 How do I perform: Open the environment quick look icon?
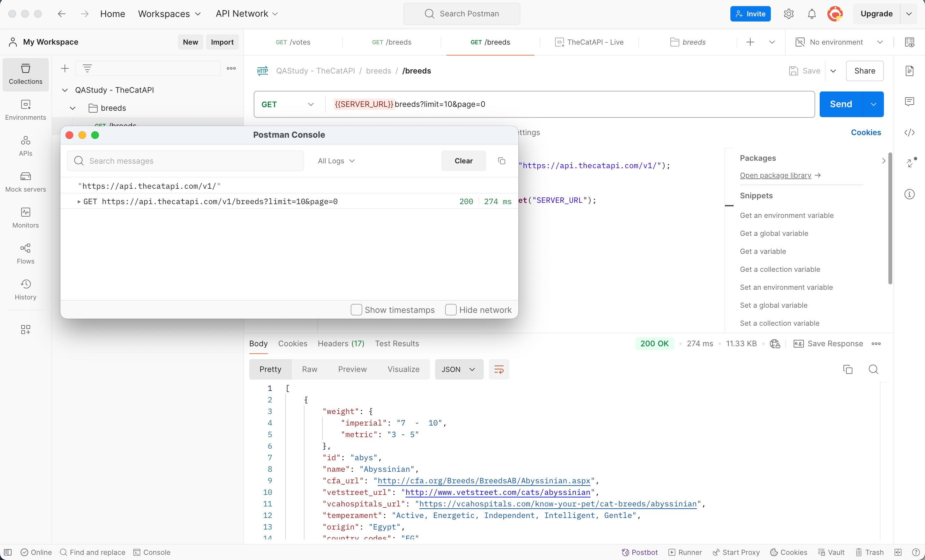click(909, 42)
